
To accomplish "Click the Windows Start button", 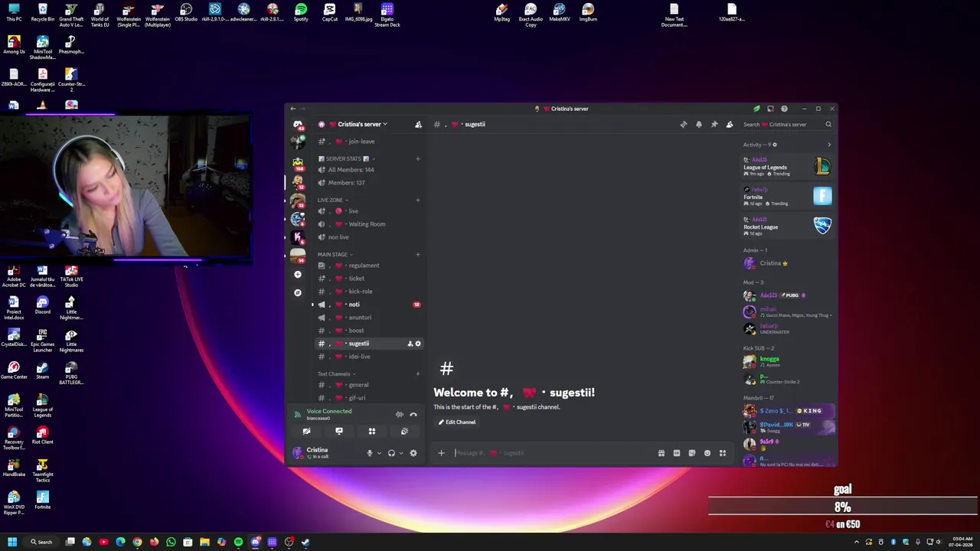I will [12, 542].
